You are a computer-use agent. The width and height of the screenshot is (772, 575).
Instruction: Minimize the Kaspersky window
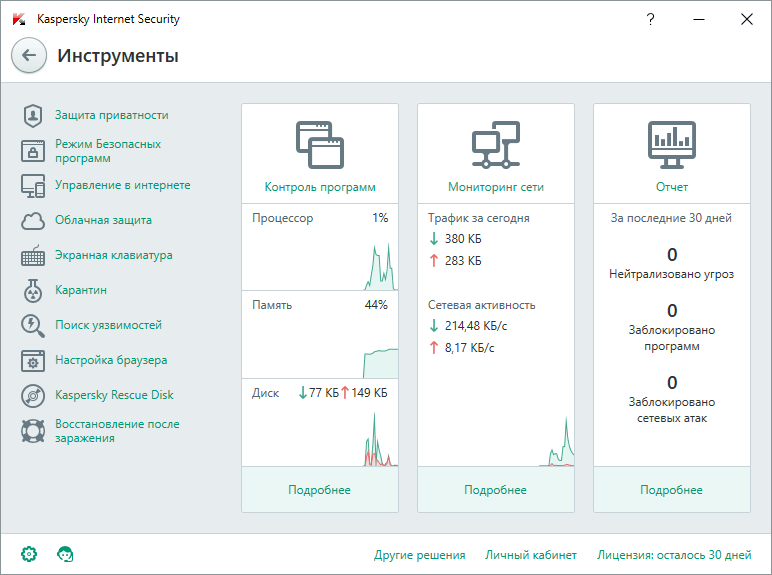click(x=699, y=19)
